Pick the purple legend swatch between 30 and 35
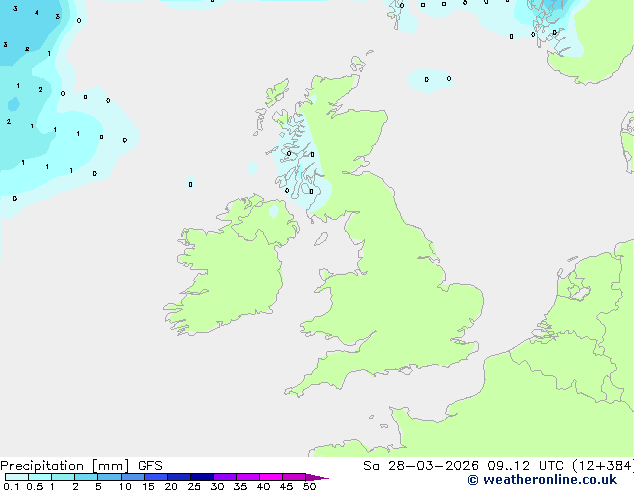The image size is (634, 490). [225, 477]
